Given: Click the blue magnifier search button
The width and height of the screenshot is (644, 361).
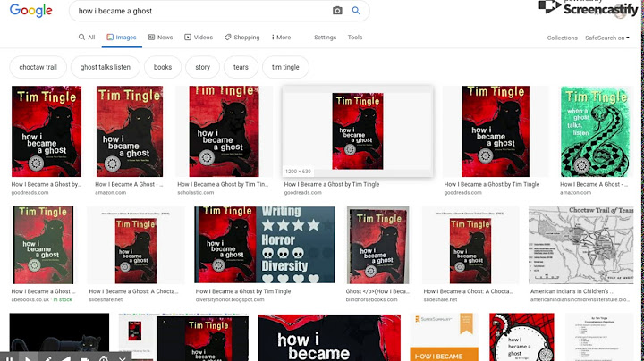Looking at the screenshot, I should [x=356, y=11].
